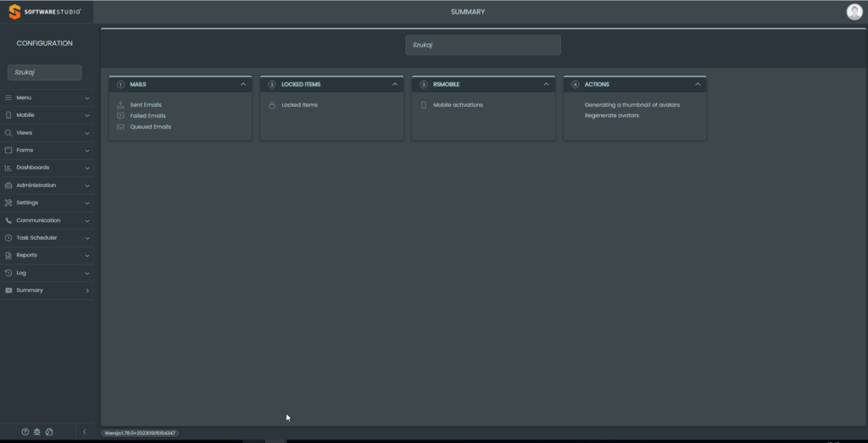This screenshot has width=868, height=443.
Task: Click the Mobile activations phone icon
Action: pyautogui.click(x=424, y=105)
